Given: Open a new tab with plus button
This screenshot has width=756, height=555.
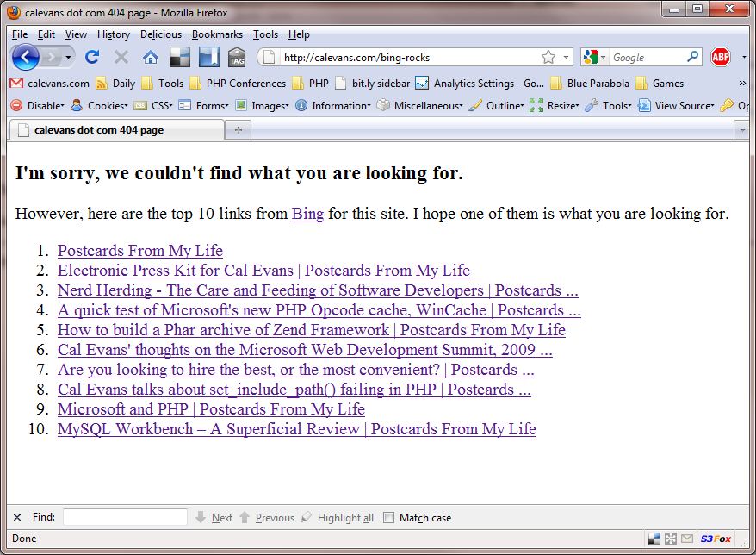Looking at the screenshot, I should click(x=239, y=130).
